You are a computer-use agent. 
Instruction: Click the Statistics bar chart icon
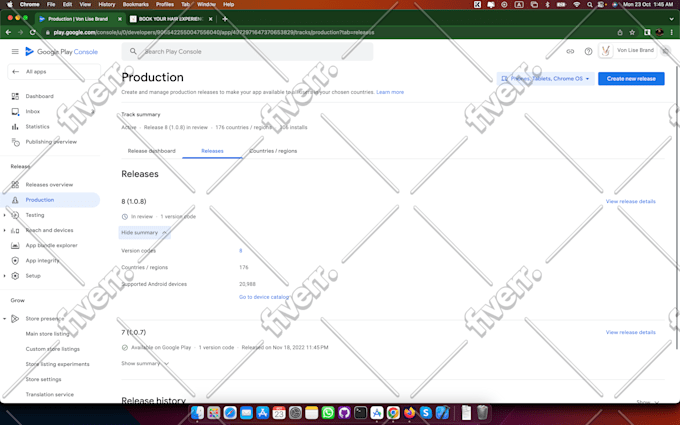tap(15, 127)
